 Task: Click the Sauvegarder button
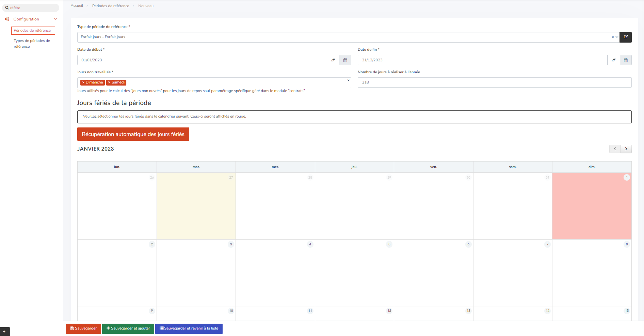tap(83, 329)
